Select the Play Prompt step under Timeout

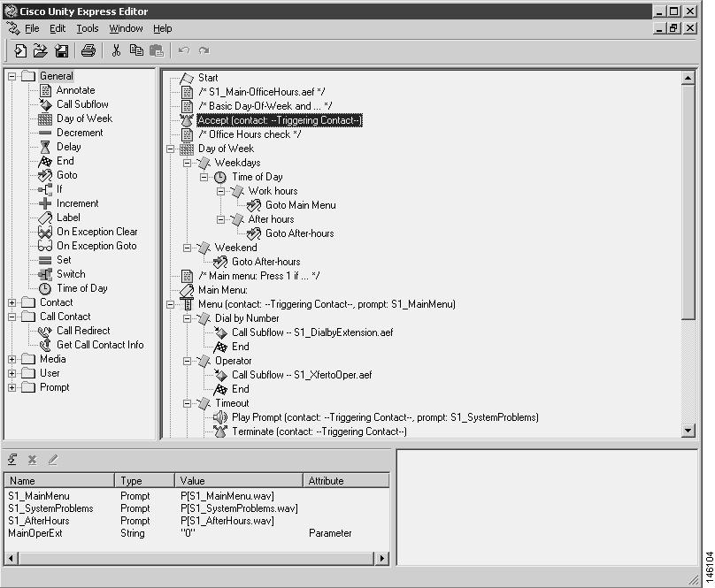pyautogui.click(x=302, y=416)
